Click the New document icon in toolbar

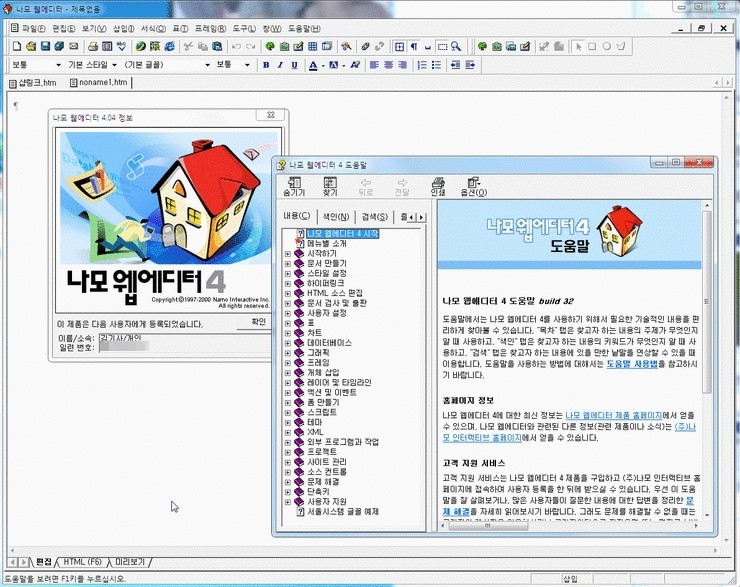click(17, 46)
